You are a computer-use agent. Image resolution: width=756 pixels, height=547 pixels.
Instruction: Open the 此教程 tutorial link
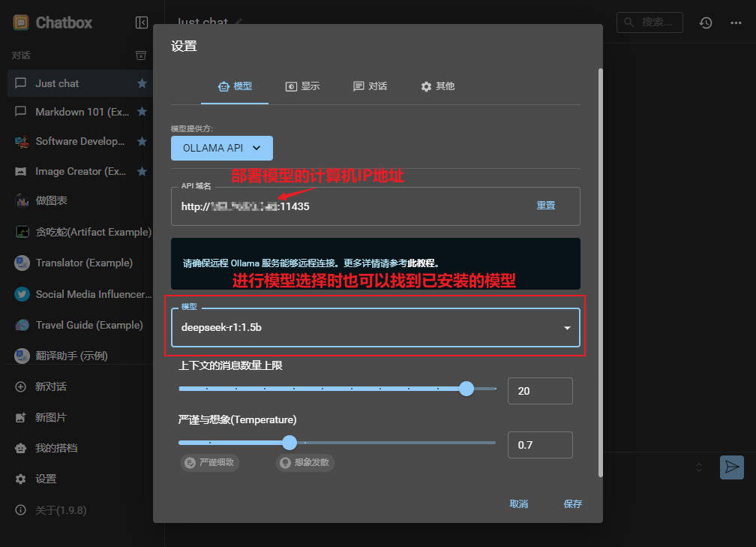point(421,263)
